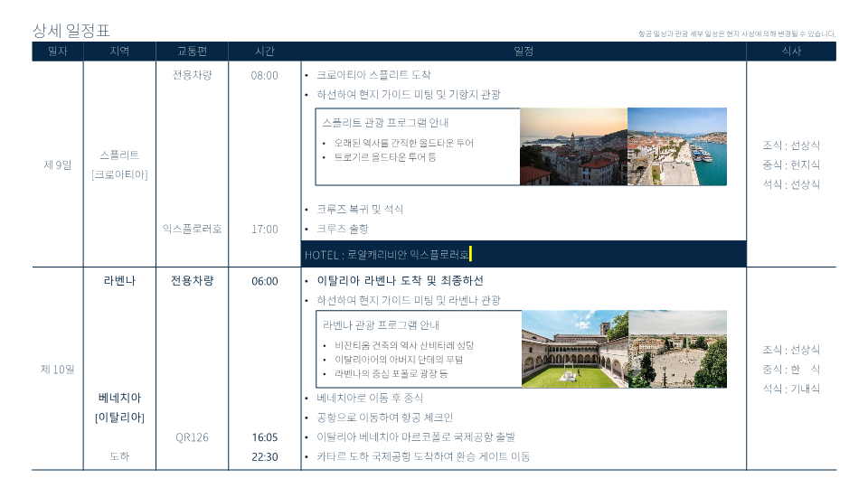Click the 22:30 arrival time
The image size is (868, 488).
pos(265,457)
